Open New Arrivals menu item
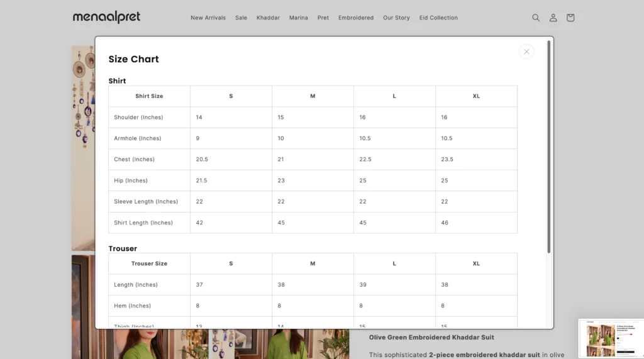 click(x=208, y=18)
